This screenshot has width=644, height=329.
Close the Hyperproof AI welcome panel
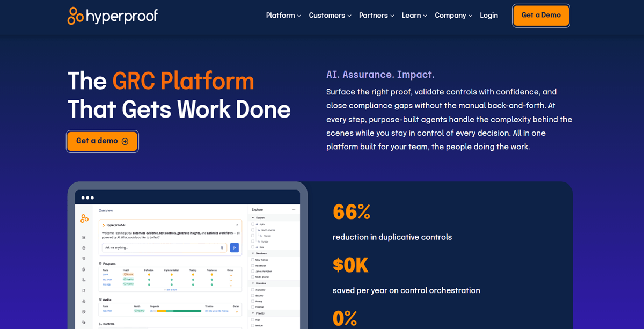click(237, 225)
